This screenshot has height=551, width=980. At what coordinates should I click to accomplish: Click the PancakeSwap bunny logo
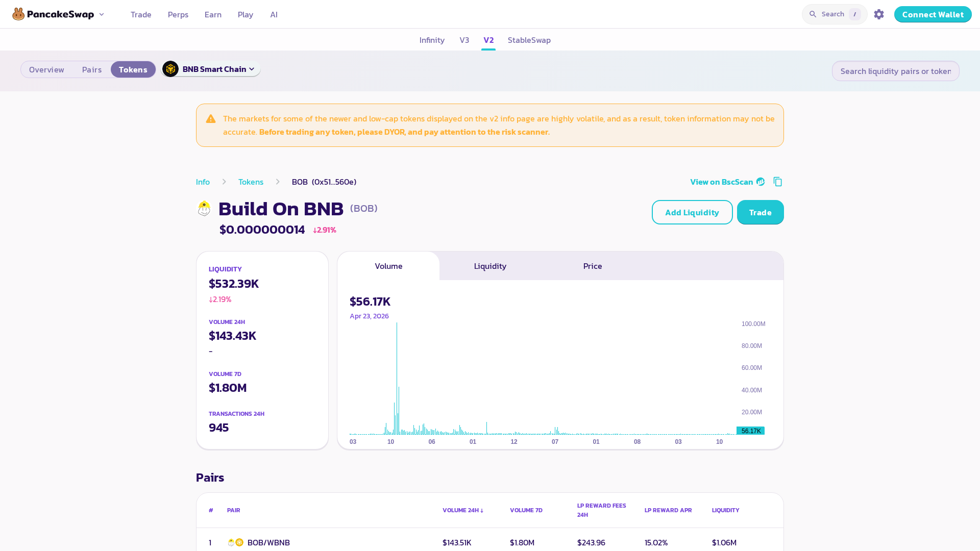(x=18, y=14)
